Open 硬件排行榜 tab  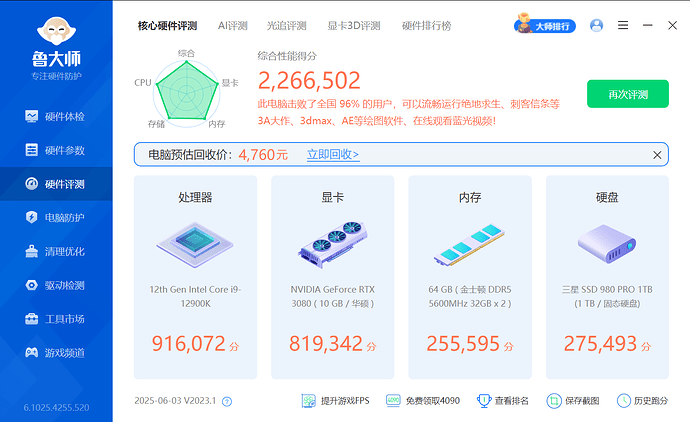point(426,26)
